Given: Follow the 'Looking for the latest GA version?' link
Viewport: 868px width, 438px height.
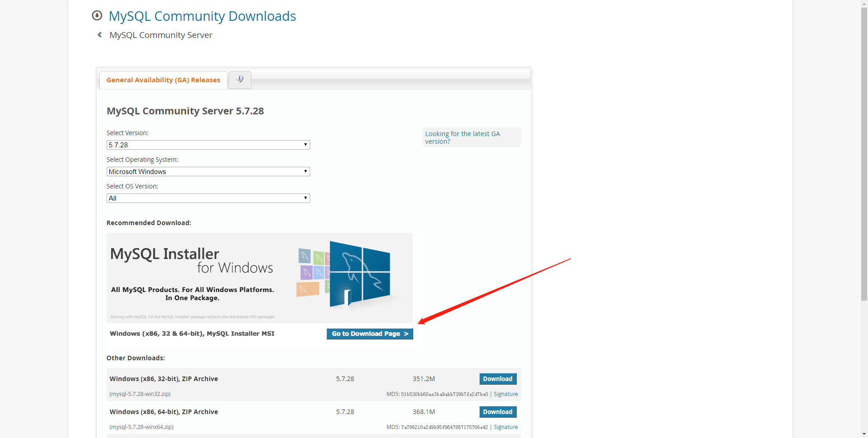Looking at the screenshot, I should 462,137.
